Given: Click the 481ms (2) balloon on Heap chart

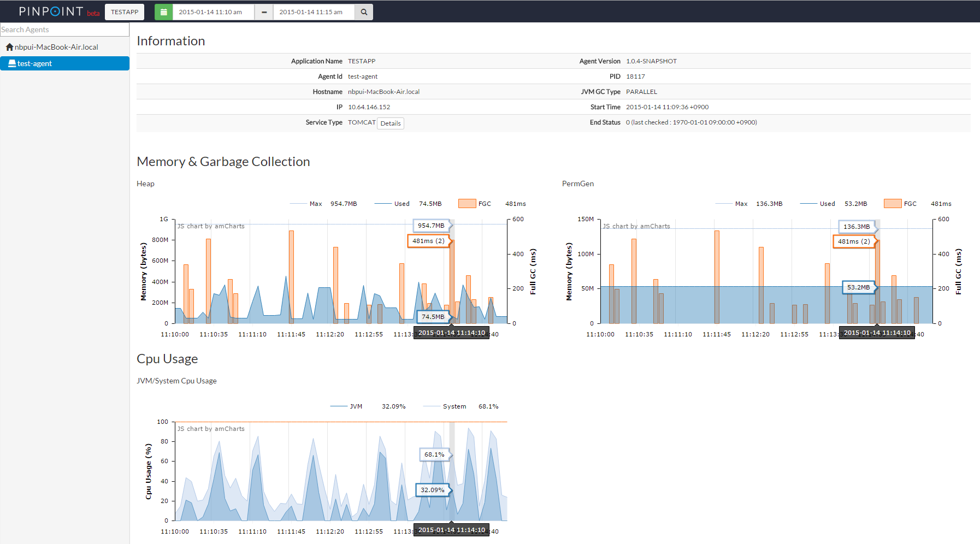Looking at the screenshot, I should point(428,241).
